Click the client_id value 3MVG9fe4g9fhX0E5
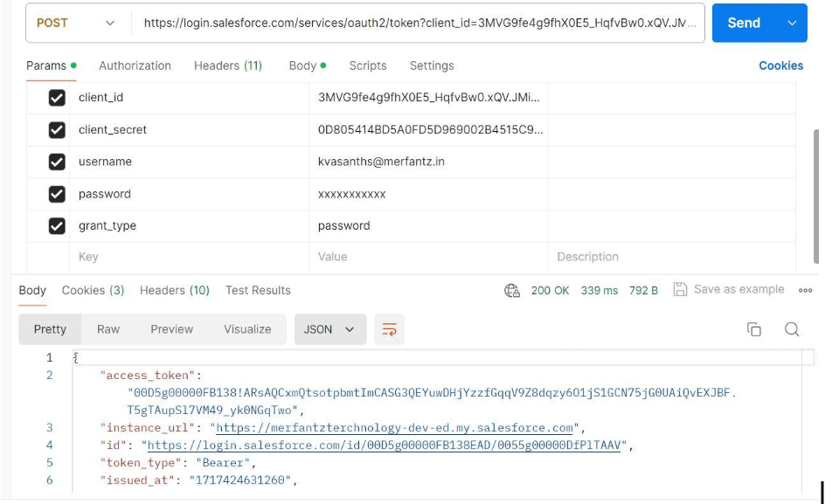 tap(429, 98)
